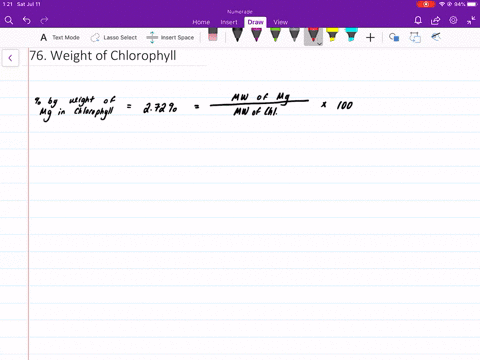Select the black pen

tap(237, 35)
